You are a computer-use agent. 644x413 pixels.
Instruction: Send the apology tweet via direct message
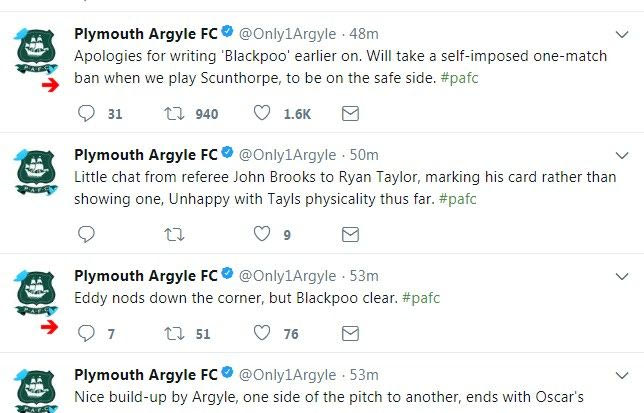click(x=350, y=114)
